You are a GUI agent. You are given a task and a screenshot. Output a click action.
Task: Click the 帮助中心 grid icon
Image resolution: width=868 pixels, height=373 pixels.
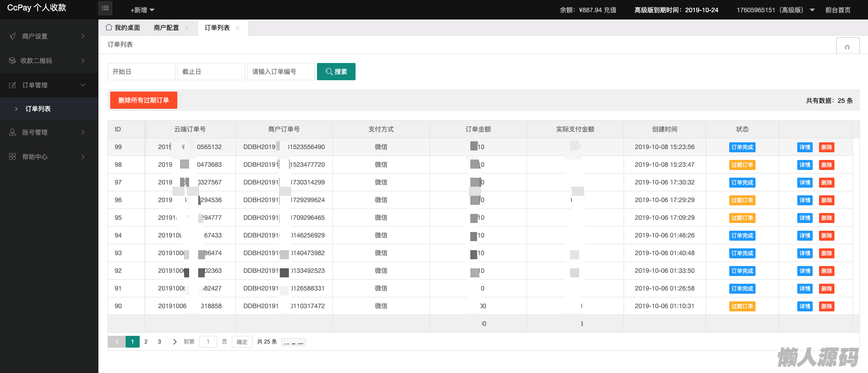(x=13, y=157)
